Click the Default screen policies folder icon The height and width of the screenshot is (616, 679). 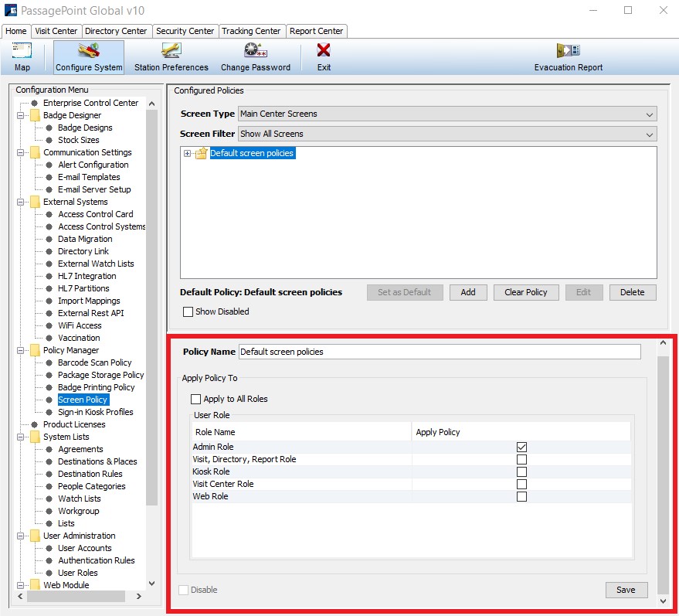pyautogui.click(x=201, y=153)
